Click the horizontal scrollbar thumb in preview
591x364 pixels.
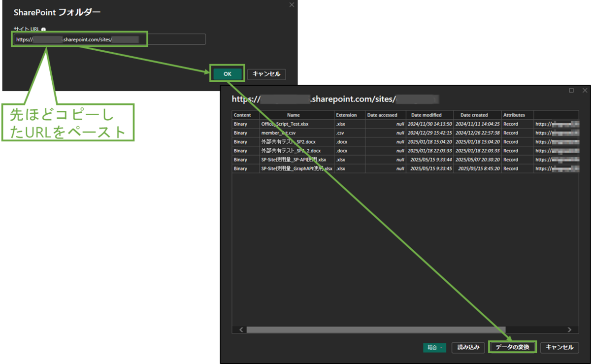point(376,330)
